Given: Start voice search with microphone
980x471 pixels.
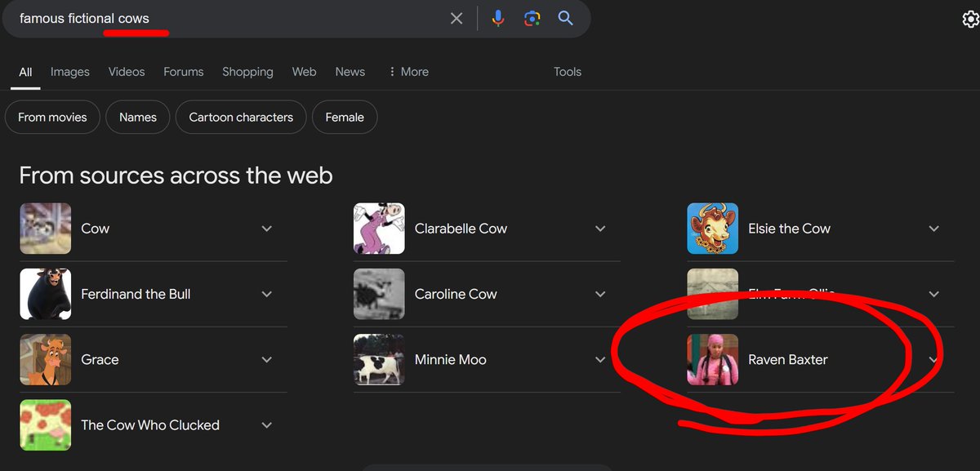Looking at the screenshot, I should [x=498, y=18].
